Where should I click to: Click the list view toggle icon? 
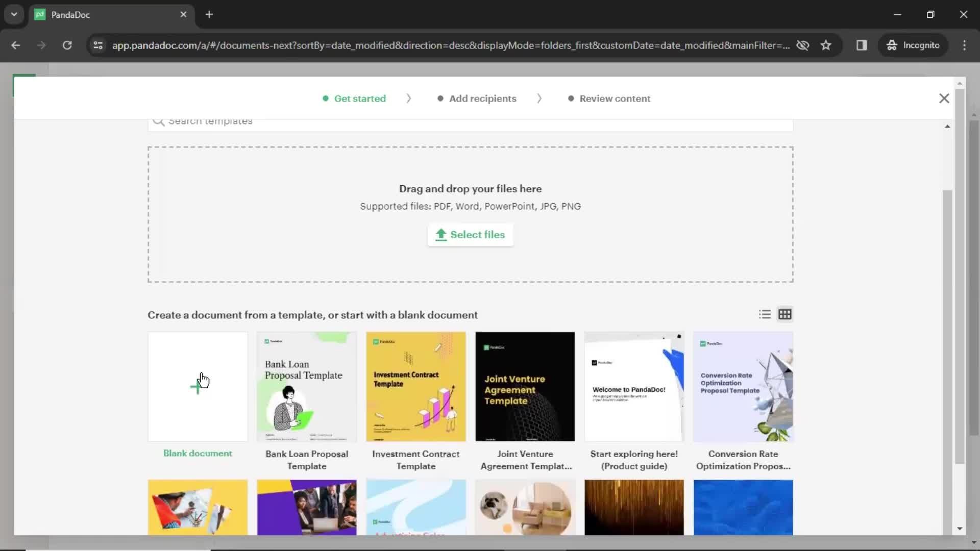[x=765, y=314]
